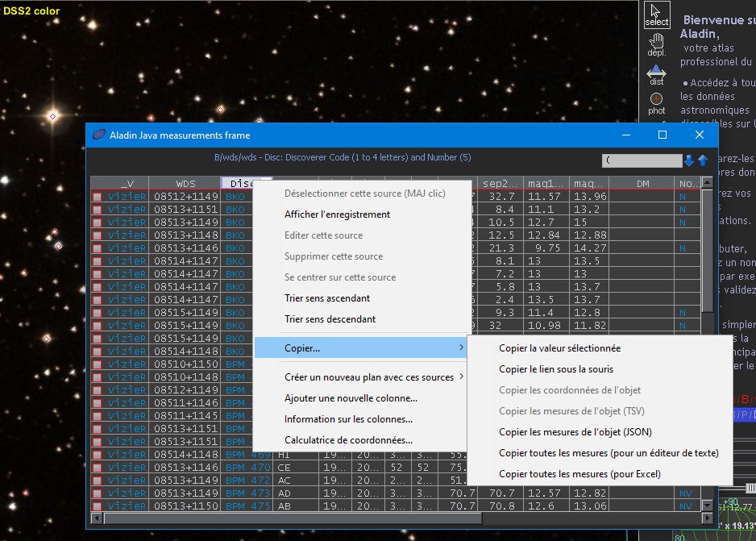Select the 'select' arrow tool
The image size is (756, 541).
point(656,15)
